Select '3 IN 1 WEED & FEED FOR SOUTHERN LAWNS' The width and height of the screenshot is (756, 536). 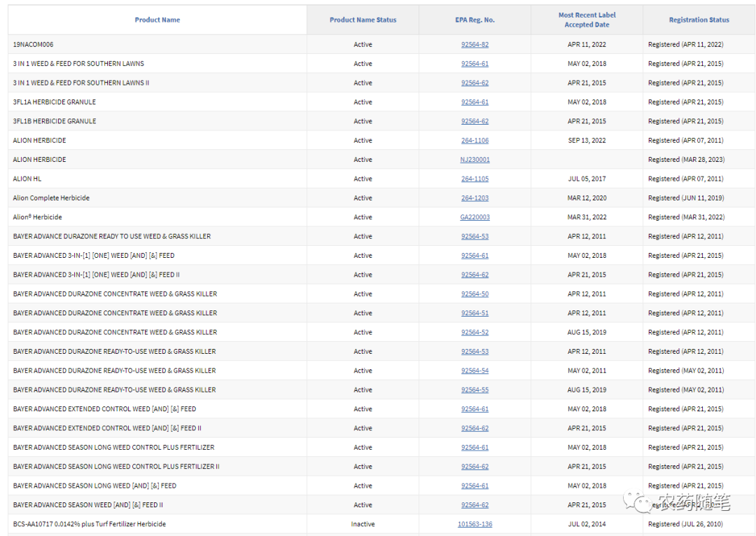(78, 64)
